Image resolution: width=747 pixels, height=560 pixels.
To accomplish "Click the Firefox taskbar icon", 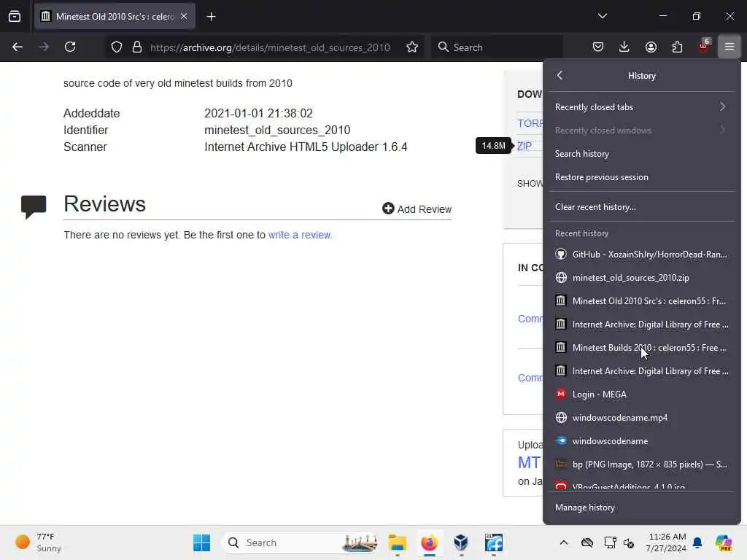I will [x=429, y=542].
